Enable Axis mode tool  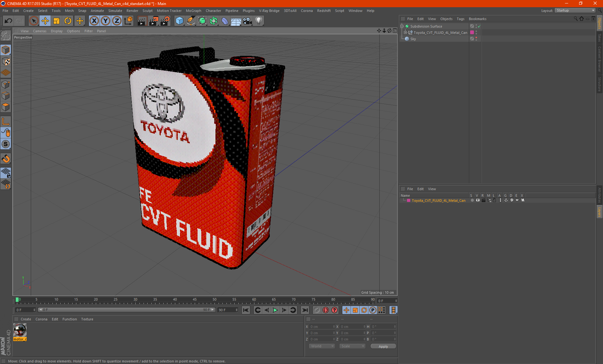(x=6, y=121)
